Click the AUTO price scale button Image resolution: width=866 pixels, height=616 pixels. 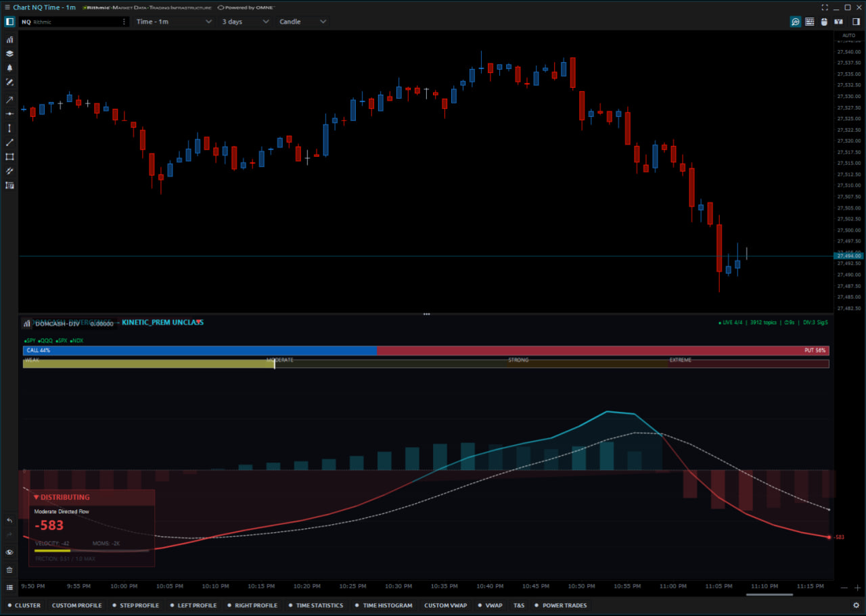point(848,35)
